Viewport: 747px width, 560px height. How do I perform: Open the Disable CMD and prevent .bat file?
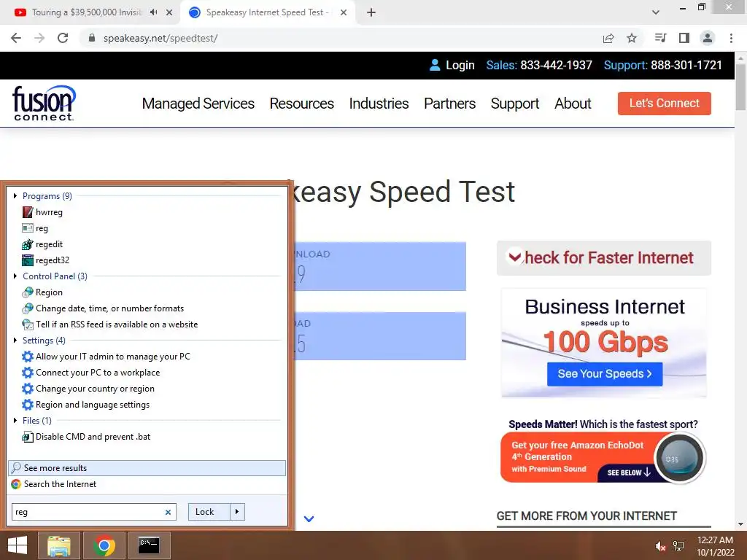point(86,437)
